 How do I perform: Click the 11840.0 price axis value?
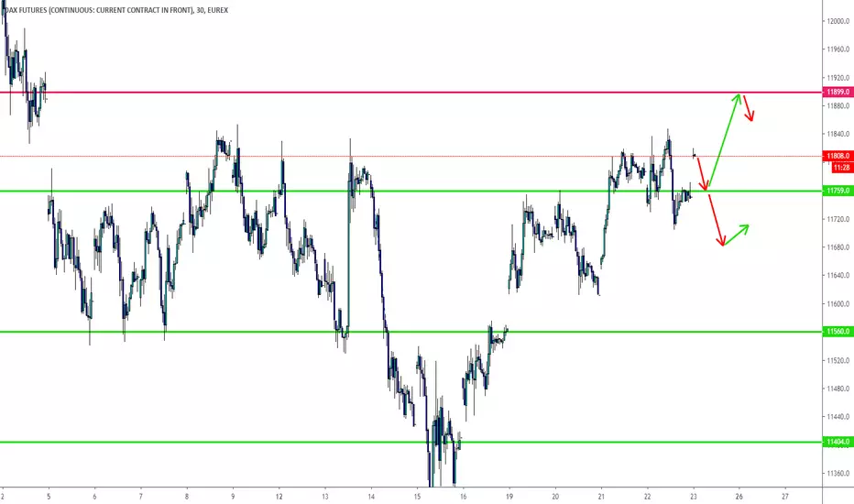pyautogui.click(x=838, y=134)
